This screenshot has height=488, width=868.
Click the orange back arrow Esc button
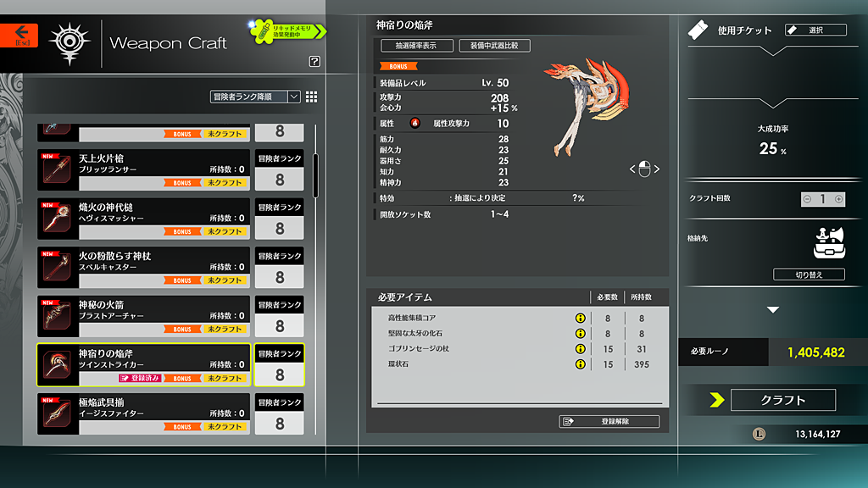(x=19, y=35)
